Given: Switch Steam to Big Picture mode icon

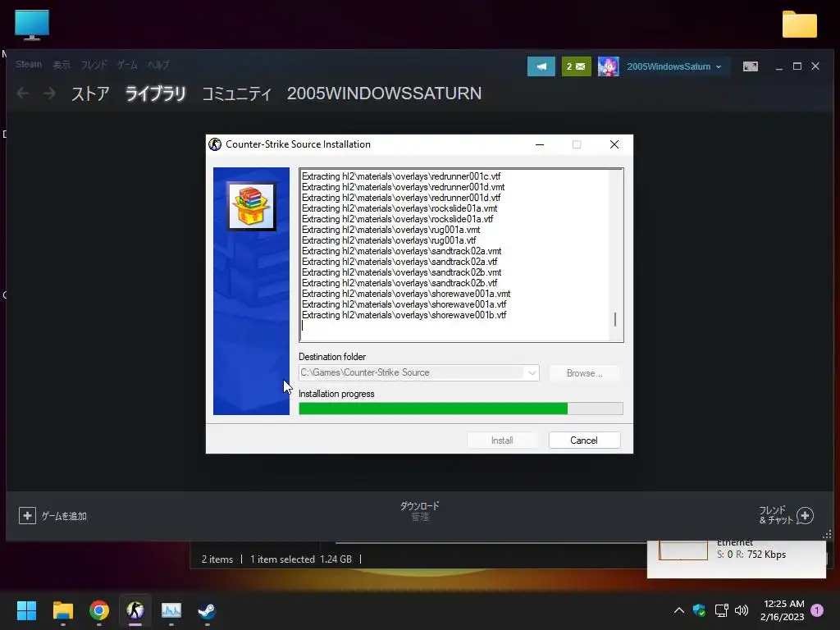Looking at the screenshot, I should 750,66.
